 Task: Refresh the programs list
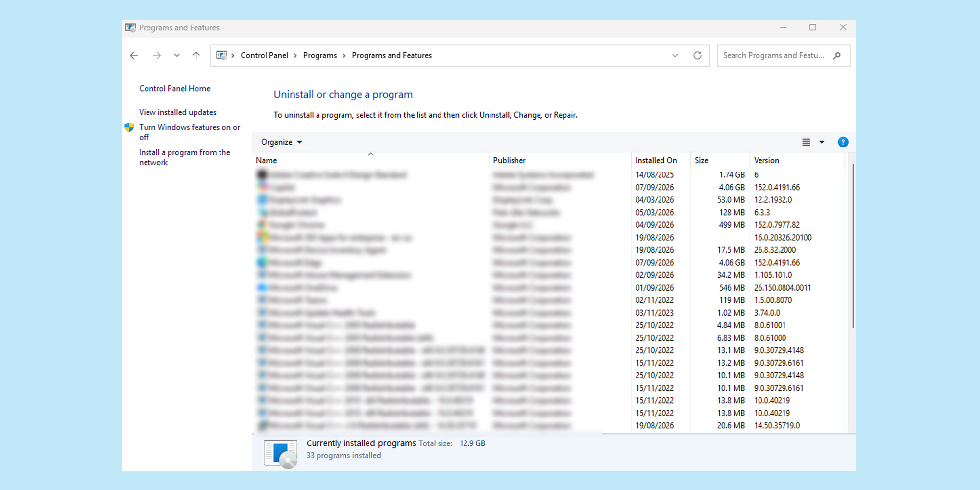pos(697,56)
